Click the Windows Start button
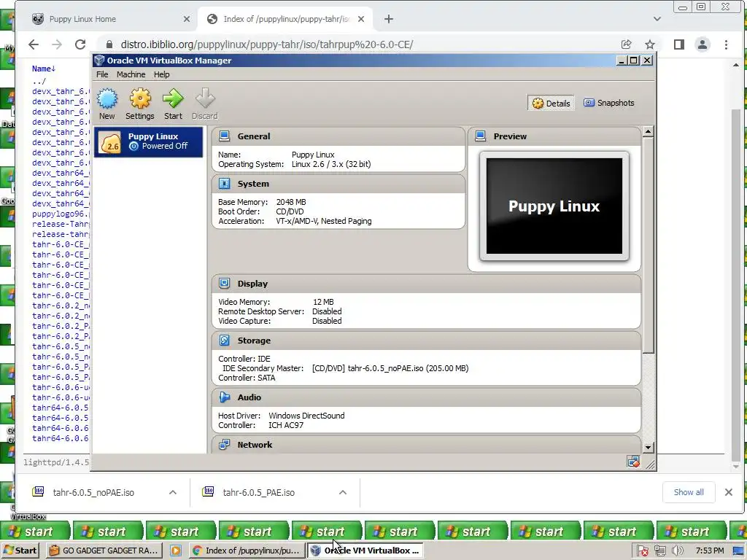 tap(20, 551)
